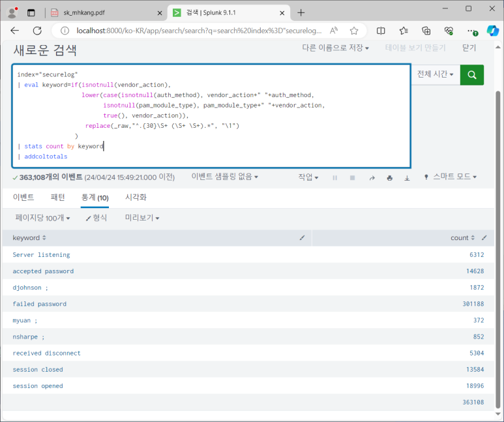Export the results with the download icon
The width and height of the screenshot is (504, 422).
pos(407,178)
